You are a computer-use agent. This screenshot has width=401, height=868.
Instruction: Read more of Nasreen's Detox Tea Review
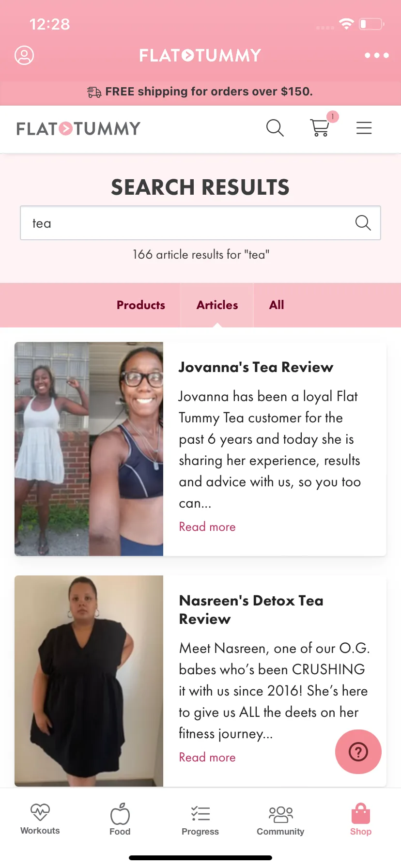(x=207, y=757)
